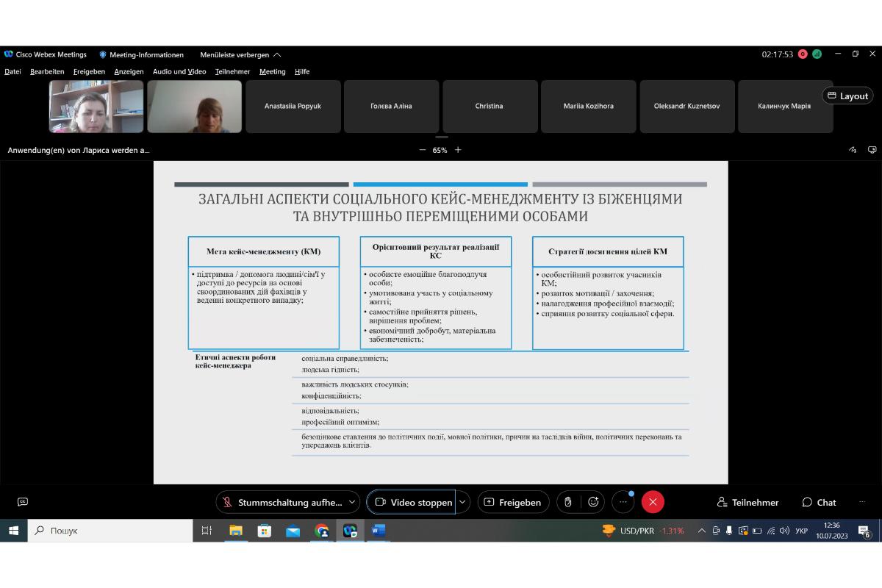
Task: Open the more options ellipsis button
Action: pyautogui.click(x=623, y=502)
